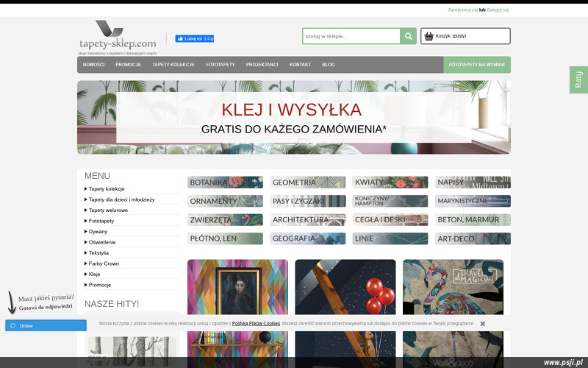Select the KWIATY category tile
Screen dimensions: 588x368
point(390,182)
